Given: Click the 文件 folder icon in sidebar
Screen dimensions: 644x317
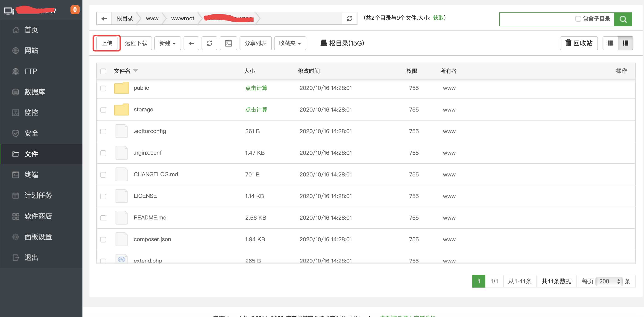Looking at the screenshot, I should coord(15,154).
